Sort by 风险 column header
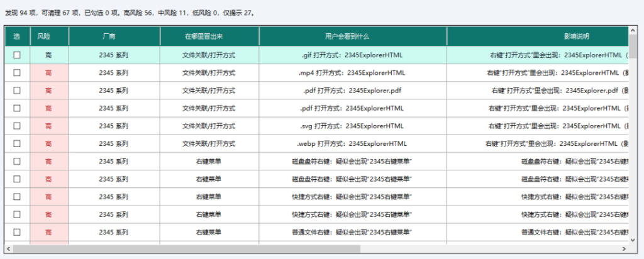Image resolution: width=644 pixels, height=259 pixels. pos(49,36)
